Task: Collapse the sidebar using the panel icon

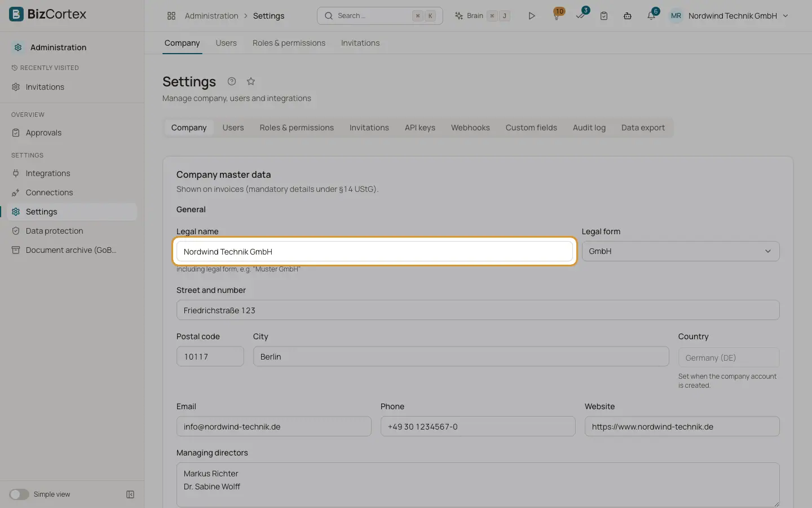Action: 130,494
